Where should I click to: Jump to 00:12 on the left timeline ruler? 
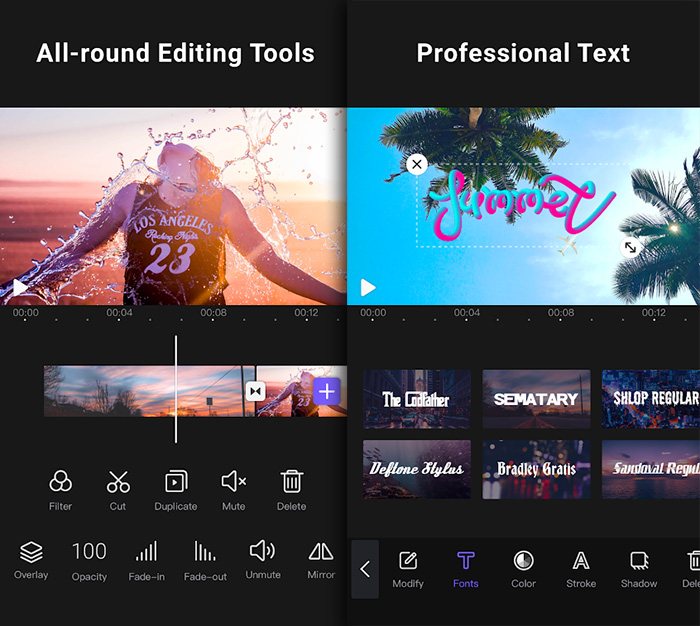306,313
